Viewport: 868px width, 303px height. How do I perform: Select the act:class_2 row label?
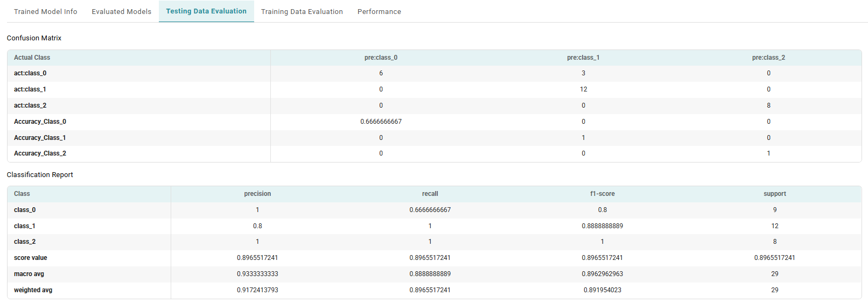tap(30, 105)
